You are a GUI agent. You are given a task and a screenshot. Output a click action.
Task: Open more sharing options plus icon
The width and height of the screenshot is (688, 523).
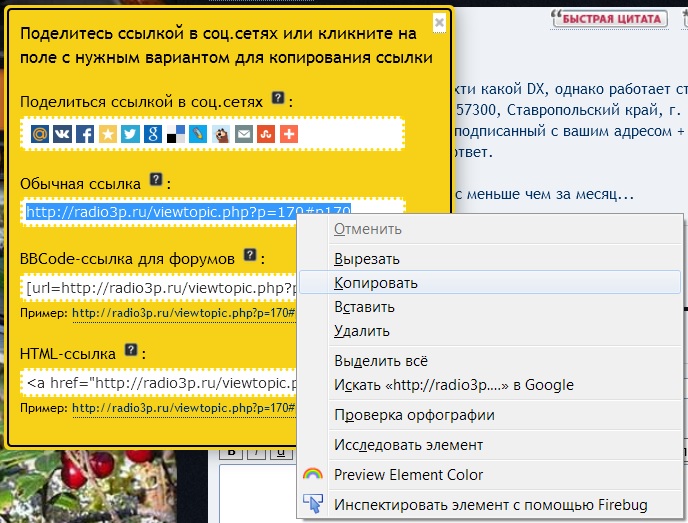pos(289,133)
